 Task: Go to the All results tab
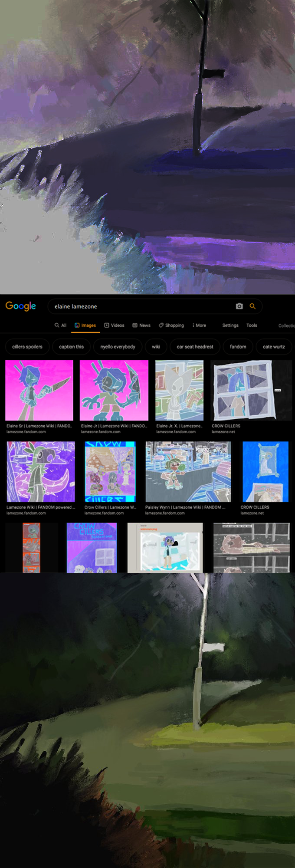point(60,325)
